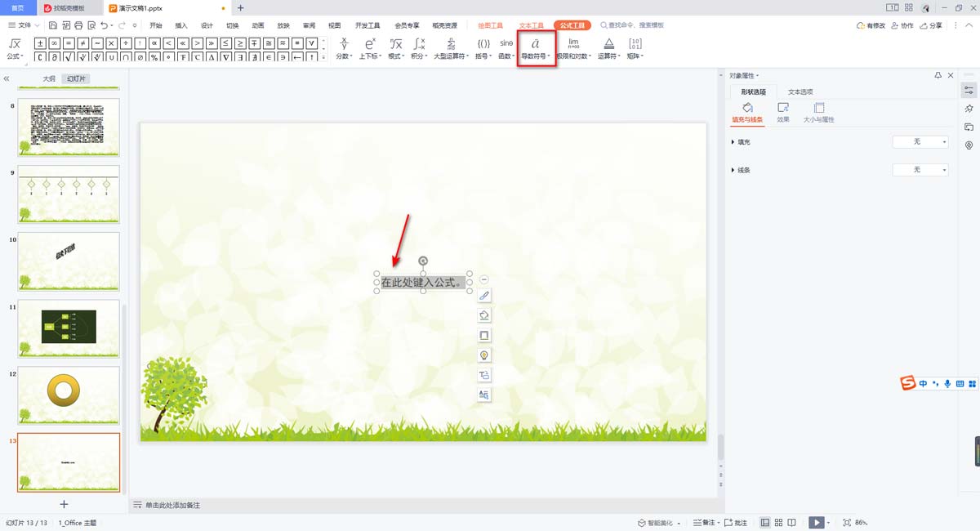Open the 绘图工具 (Drawing Tools) tab
980x531 pixels.
pyautogui.click(x=491, y=25)
